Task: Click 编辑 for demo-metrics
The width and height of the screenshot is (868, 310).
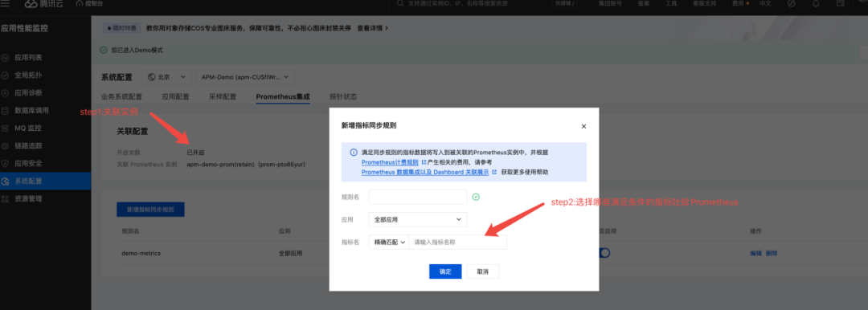Action: (755, 253)
